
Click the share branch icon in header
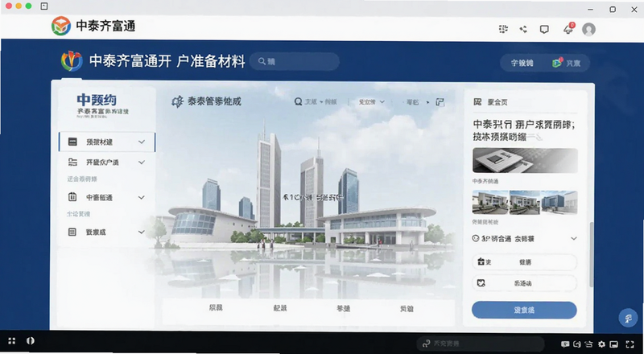coord(523,29)
